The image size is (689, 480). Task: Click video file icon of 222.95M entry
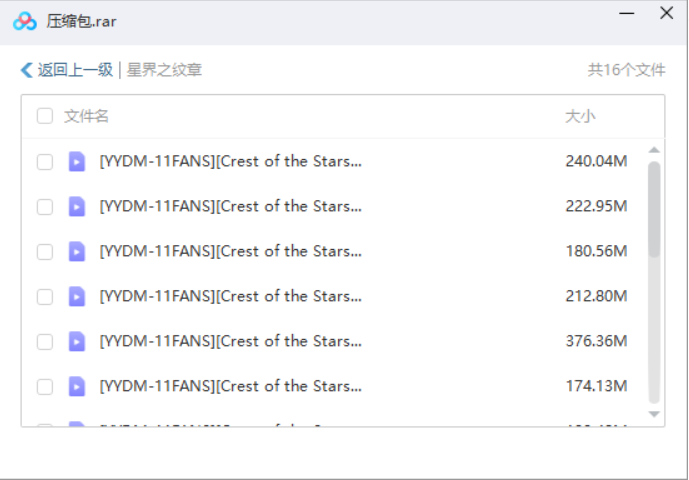(76, 206)
